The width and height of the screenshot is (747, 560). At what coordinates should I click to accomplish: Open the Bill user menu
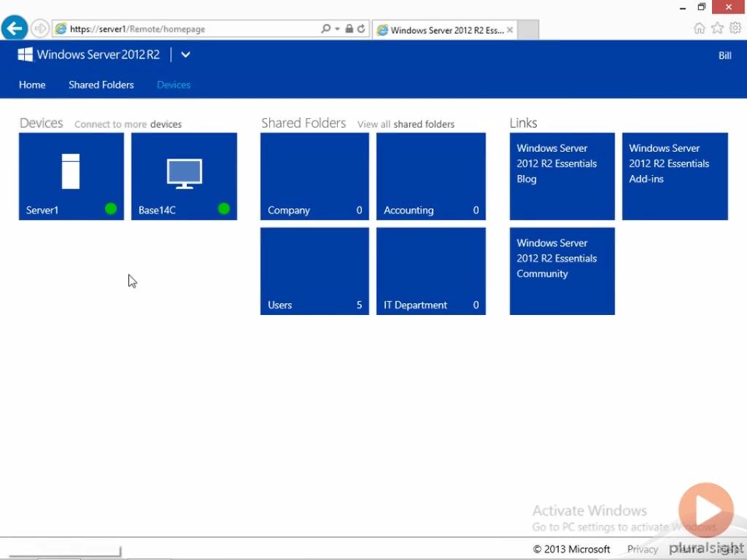tap(724, 55)
